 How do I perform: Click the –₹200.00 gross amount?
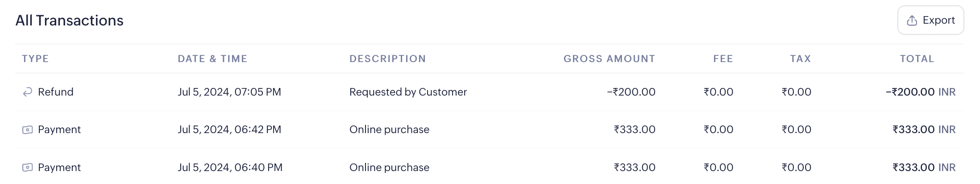[631, 92]
